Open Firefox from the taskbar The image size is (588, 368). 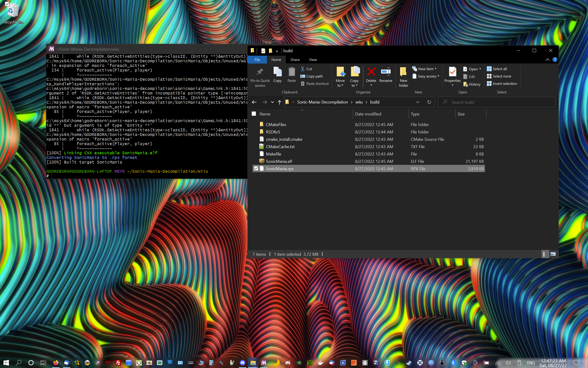click(56, 363)
